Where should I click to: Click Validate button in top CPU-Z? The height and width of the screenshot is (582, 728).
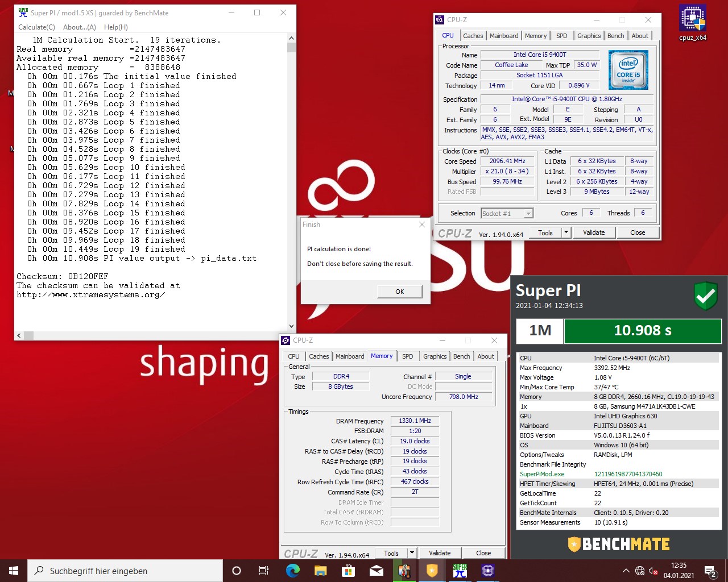594,232
